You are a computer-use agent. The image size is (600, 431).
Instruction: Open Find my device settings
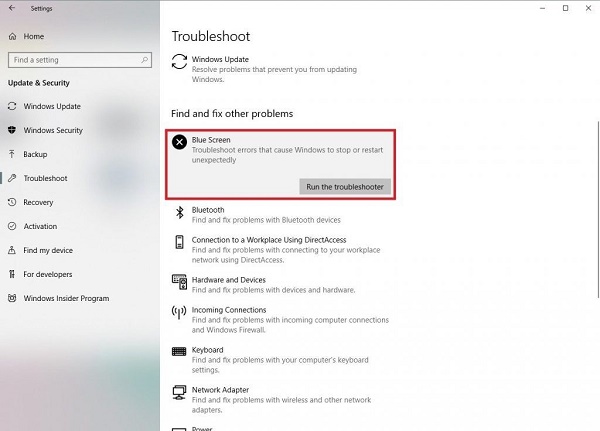pos(48,250)
